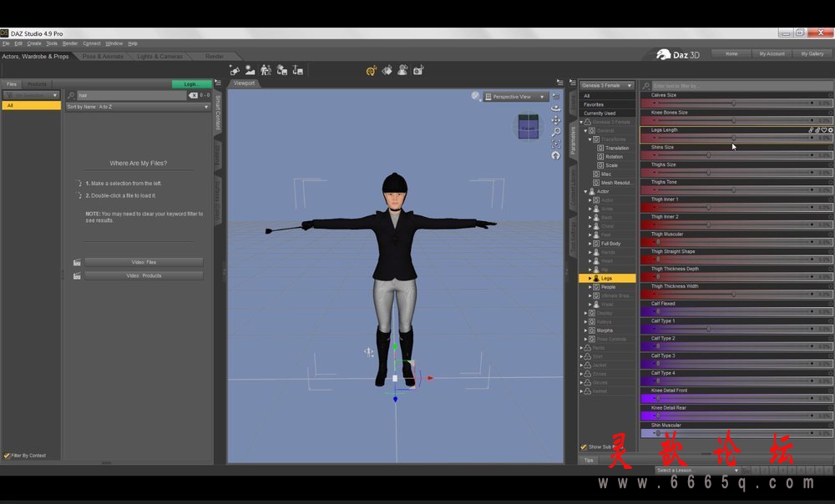Click the Video: Products button
The image size is (835, 504).
click(x=144, y=275)
